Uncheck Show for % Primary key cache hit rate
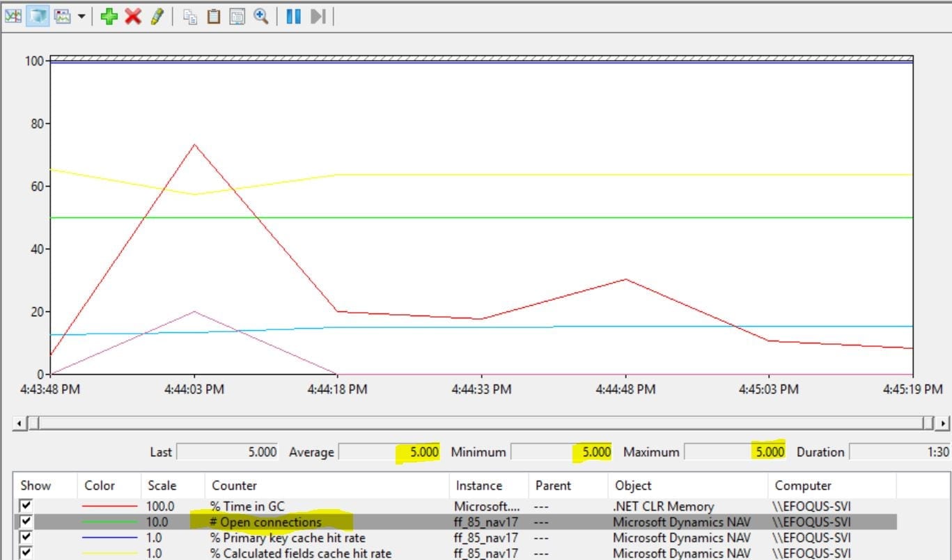Screen dimensions: 952x560 click(x=26, y=538)
